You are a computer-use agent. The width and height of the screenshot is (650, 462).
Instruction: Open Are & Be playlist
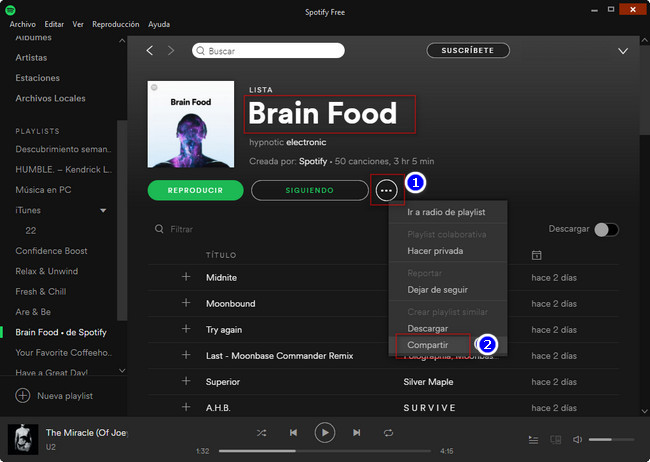tap(33, 312)
